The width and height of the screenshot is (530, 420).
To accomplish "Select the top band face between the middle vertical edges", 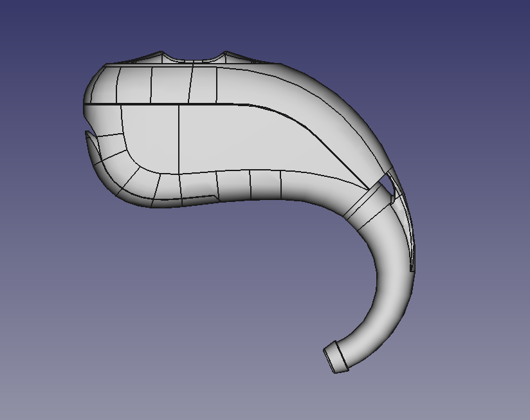I will tap(171, 84).
